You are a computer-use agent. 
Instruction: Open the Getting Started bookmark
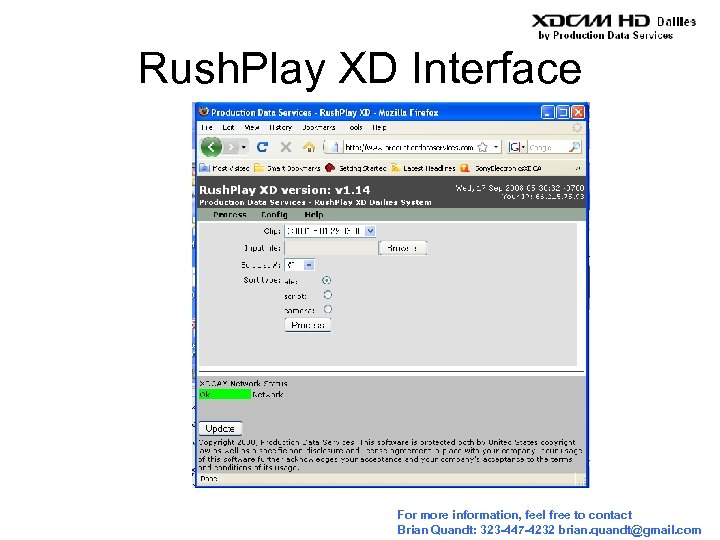coord(355,168)
